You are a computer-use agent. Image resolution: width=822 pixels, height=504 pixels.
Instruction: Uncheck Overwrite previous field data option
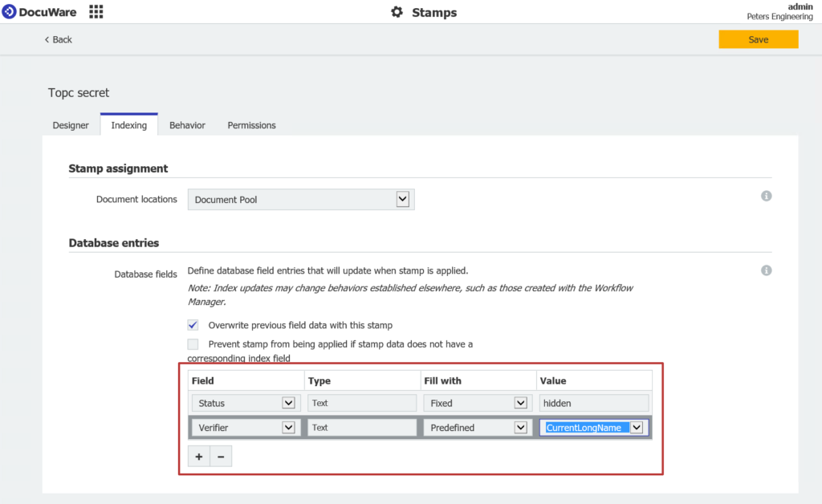tap(193, 325)
